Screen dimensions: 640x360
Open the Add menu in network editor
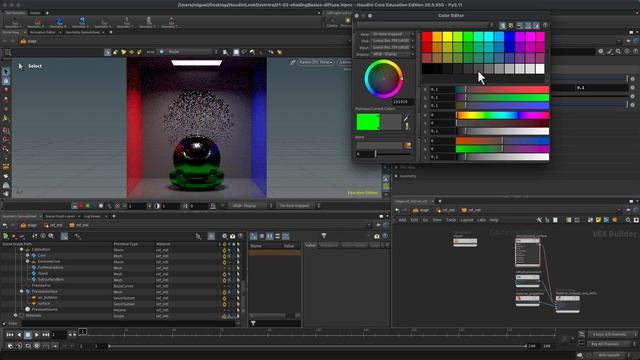(x=402, y=220)
